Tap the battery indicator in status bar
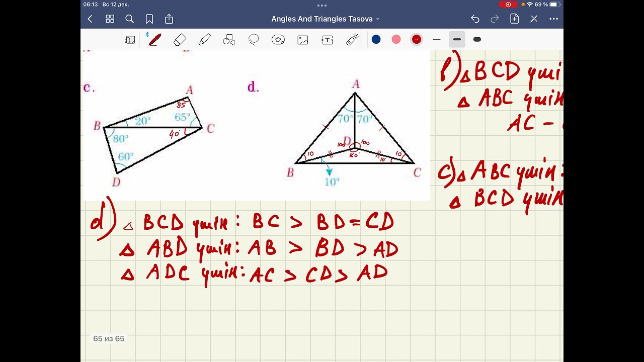Viewport: 644px width, 362px height. 554,5
